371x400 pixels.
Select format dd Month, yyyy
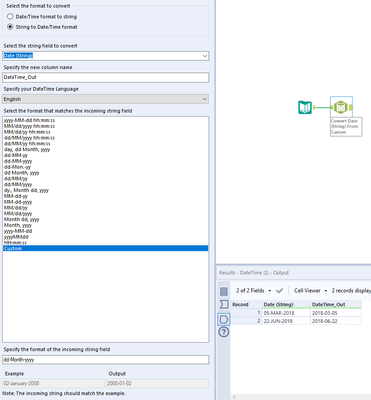pyautogui.click(x=105, y=173)
